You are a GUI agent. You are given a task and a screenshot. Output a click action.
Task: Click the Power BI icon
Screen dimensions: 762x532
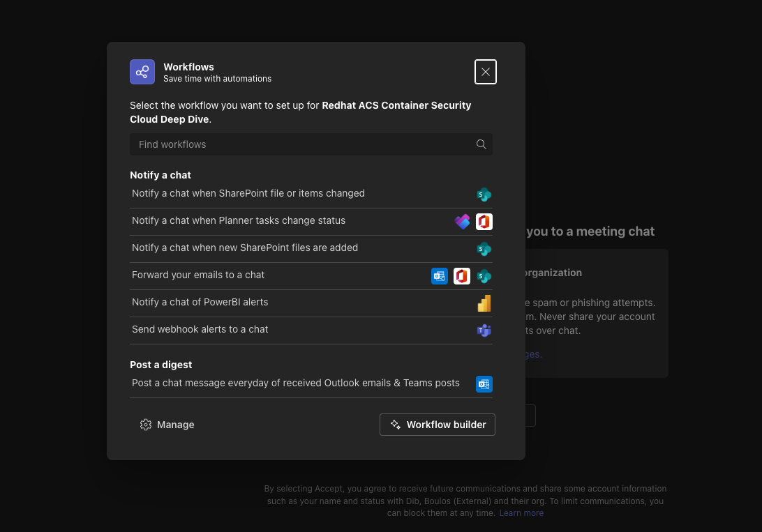point(484,303)
